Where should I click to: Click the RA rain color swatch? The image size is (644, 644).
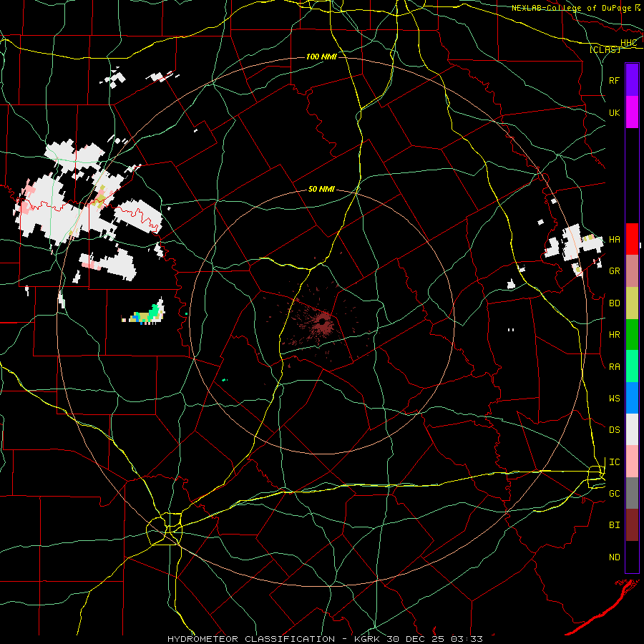(x=632, y=366)
